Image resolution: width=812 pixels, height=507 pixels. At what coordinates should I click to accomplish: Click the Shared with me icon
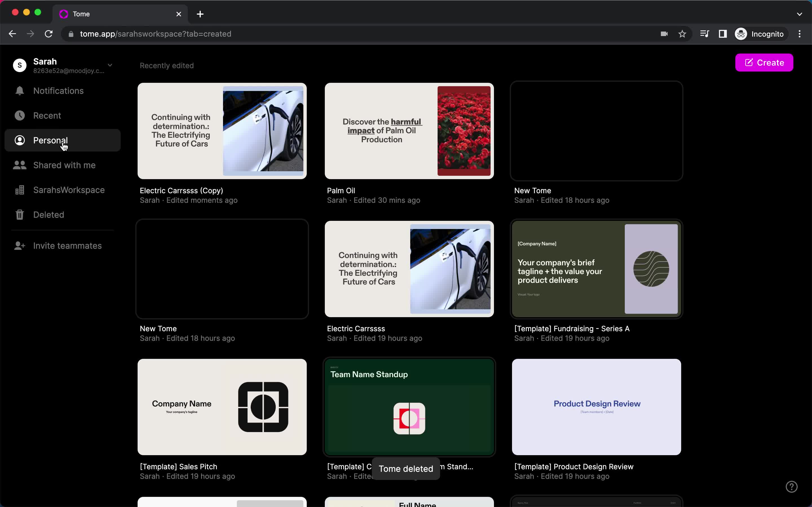click(x=19, y=165)
